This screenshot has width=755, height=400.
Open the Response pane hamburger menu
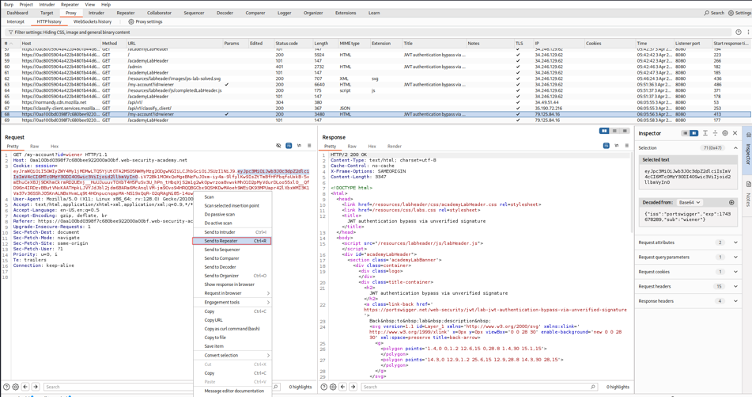pos(626,145)
